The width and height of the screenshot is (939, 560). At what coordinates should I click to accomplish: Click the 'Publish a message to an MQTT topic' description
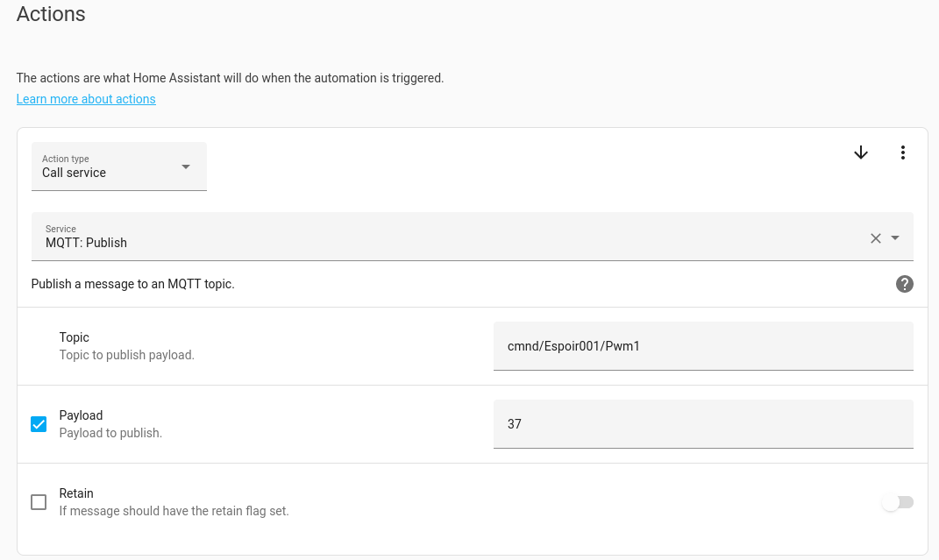132,284
